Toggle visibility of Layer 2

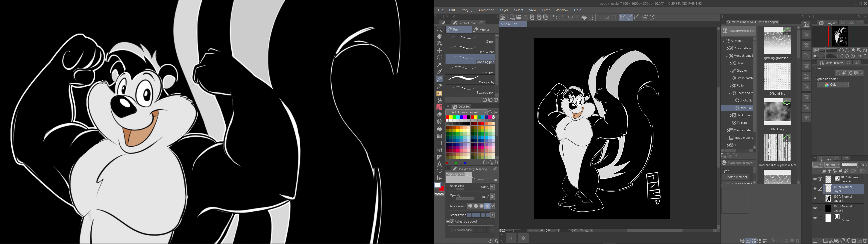[815, 208]
